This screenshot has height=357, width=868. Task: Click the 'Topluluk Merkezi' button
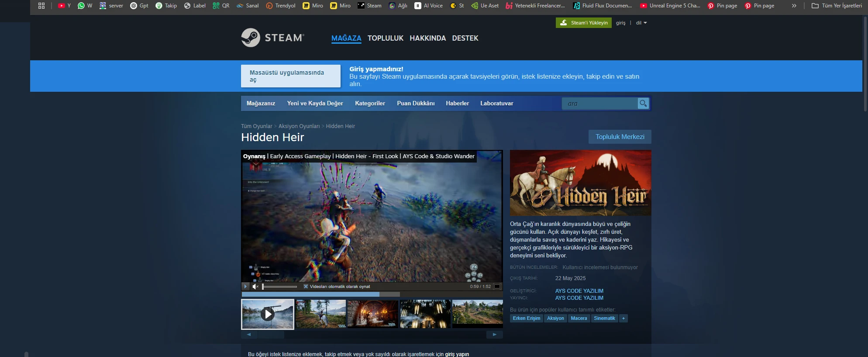coord(620,137)
